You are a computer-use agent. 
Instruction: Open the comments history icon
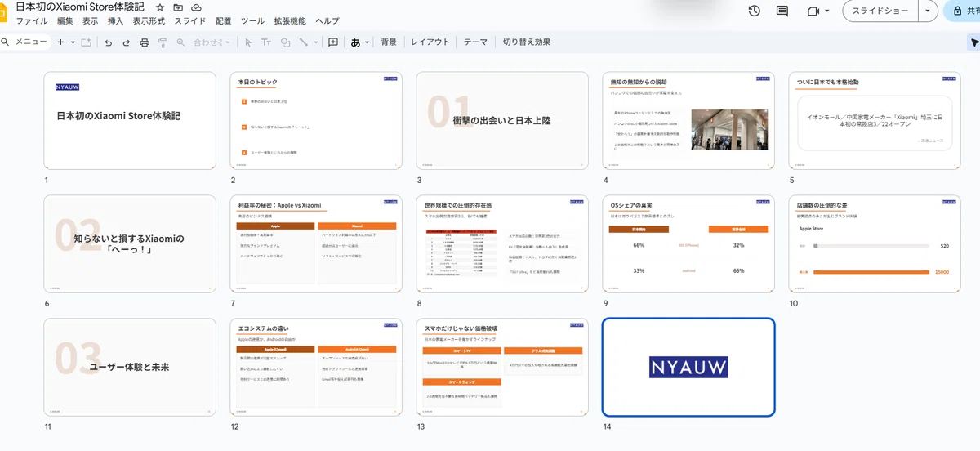[782, 11]
